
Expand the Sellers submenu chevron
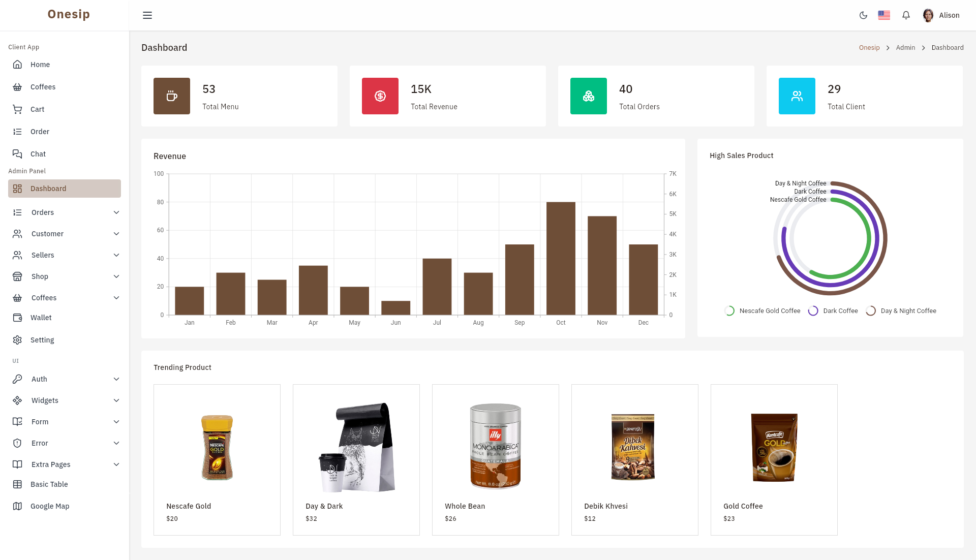(x=116, y=255)
